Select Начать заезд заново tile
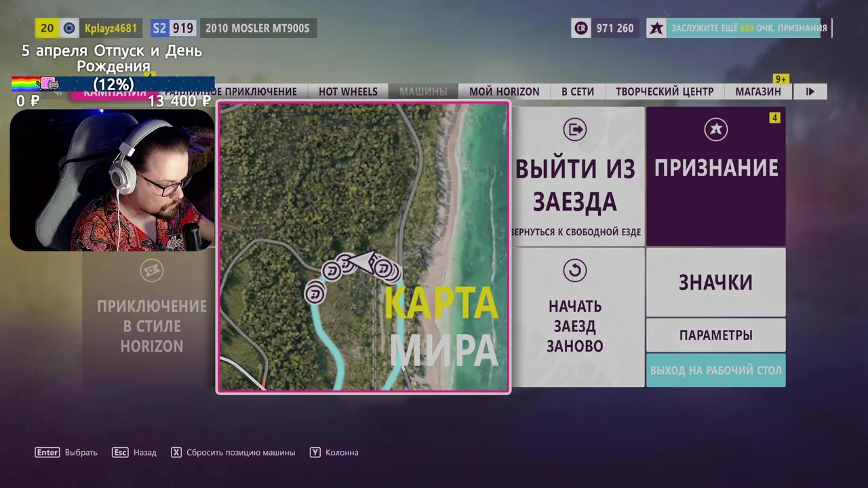Viewport: 868px width, 488px height. point(578,317)
